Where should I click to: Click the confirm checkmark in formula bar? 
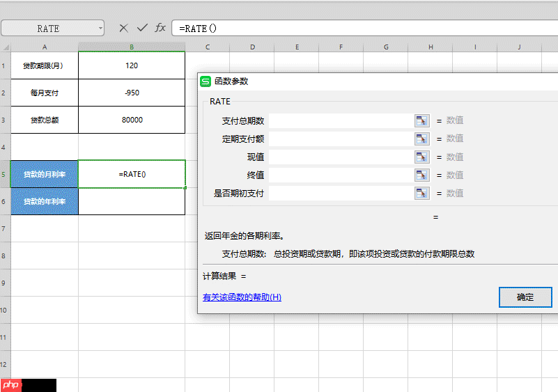[142, 28]
